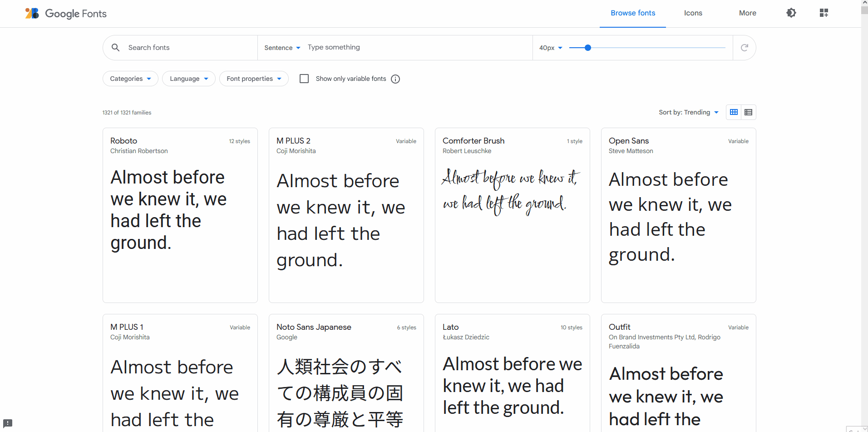The height and width of the screenshot is (432, 868).
Task: Reset the preview text with refresh icon
Action: (x=744, y=47)
